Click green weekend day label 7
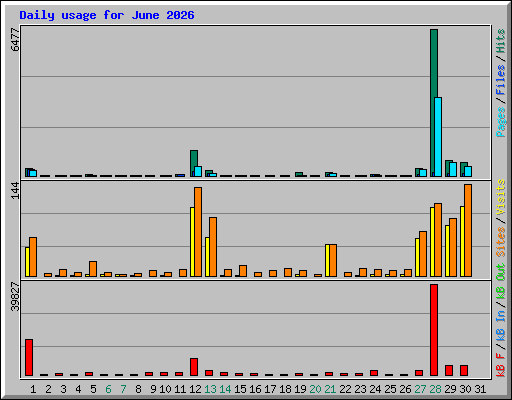The height and width of the screenshot is (400, 512). click(123, 389)
